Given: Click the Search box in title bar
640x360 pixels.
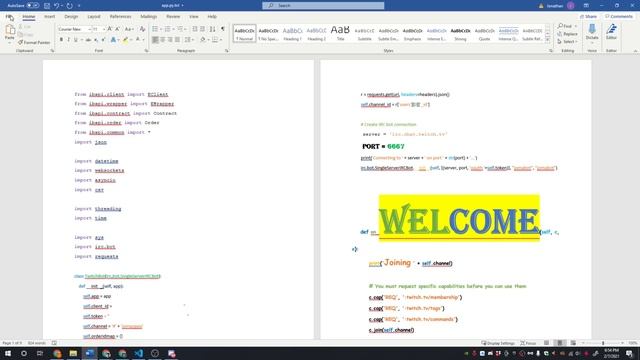Looking at the screenshot, I should point(323,6).
